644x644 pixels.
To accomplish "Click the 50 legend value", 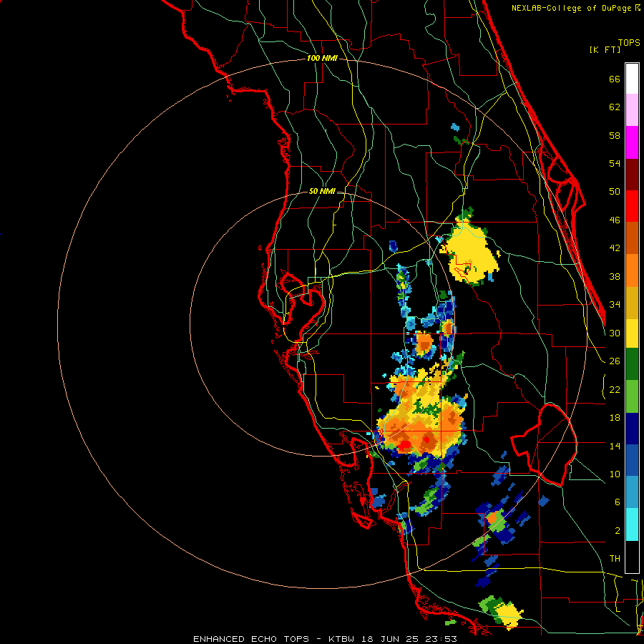I will 615,192.
